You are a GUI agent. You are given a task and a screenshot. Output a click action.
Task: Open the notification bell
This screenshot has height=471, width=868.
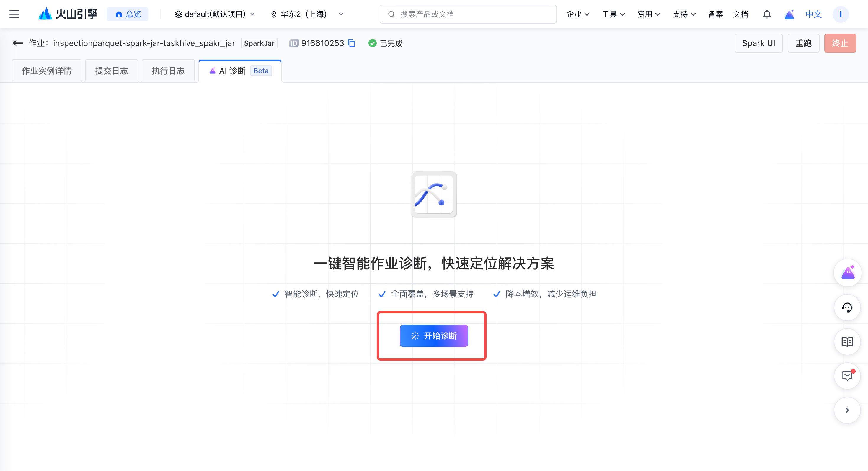pyautogui.click(x=766, y=14)
